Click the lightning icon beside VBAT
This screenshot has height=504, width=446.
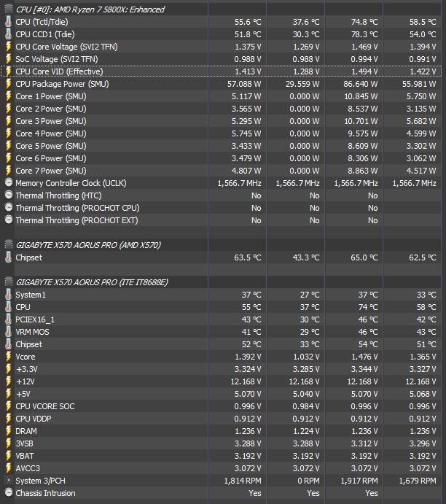tap(8, 456)
